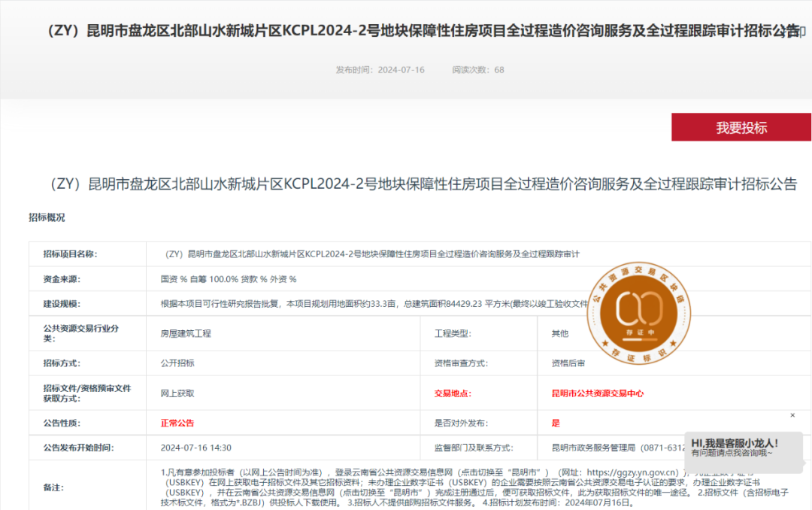The height and width of the screenshot is (510, 812).
Task: Click the red 昆明市公共资源交易中心 text
Action: pyautogui.click(x=597, y=393)
